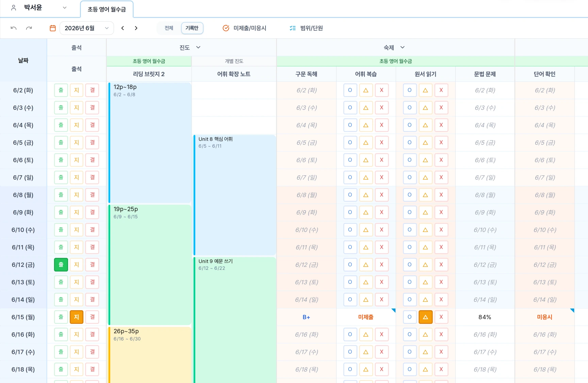Open the 26p~35p progress block

(x=150, y=355)
